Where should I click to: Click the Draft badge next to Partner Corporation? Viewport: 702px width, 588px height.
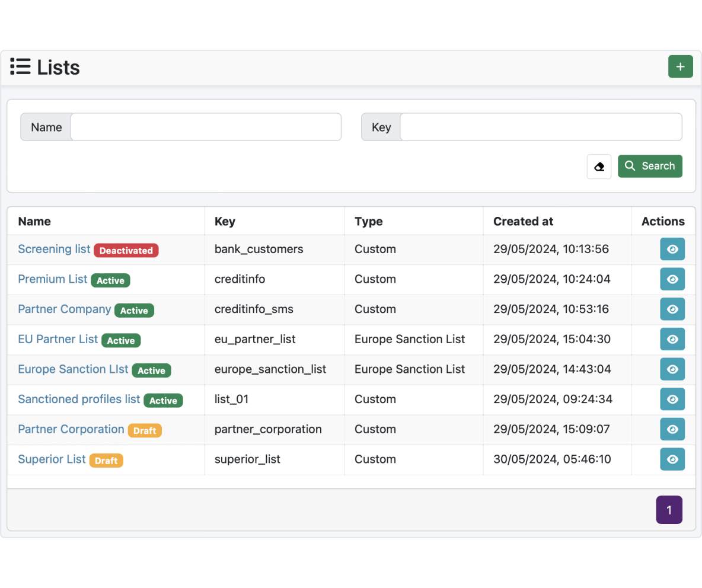pos(145,430)
